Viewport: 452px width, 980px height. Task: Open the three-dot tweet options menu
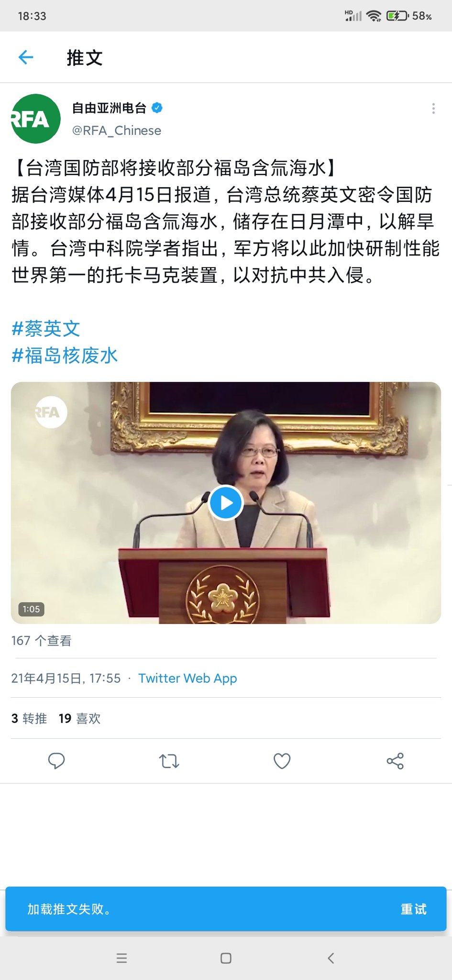pos(433,109)
